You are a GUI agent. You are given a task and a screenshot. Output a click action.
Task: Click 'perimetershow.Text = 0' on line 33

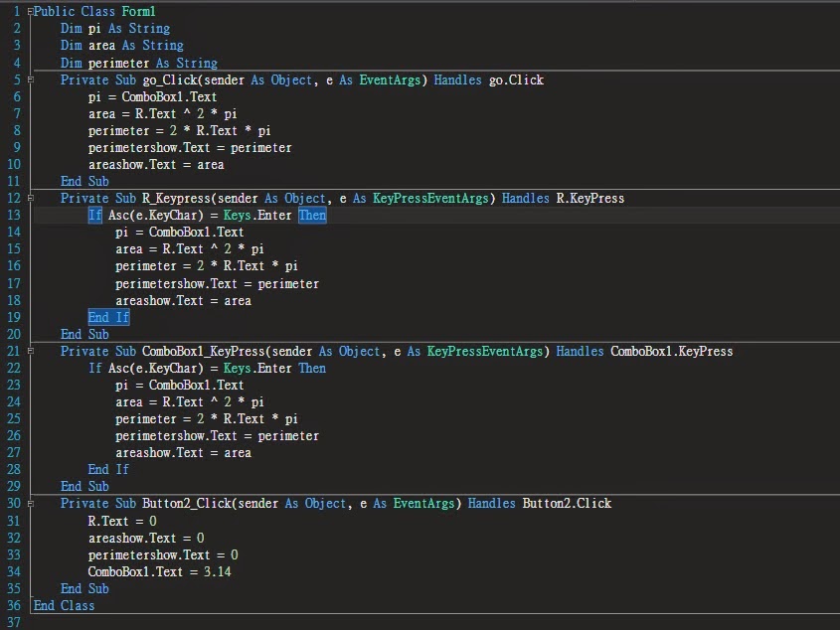(x=163, y=555)
